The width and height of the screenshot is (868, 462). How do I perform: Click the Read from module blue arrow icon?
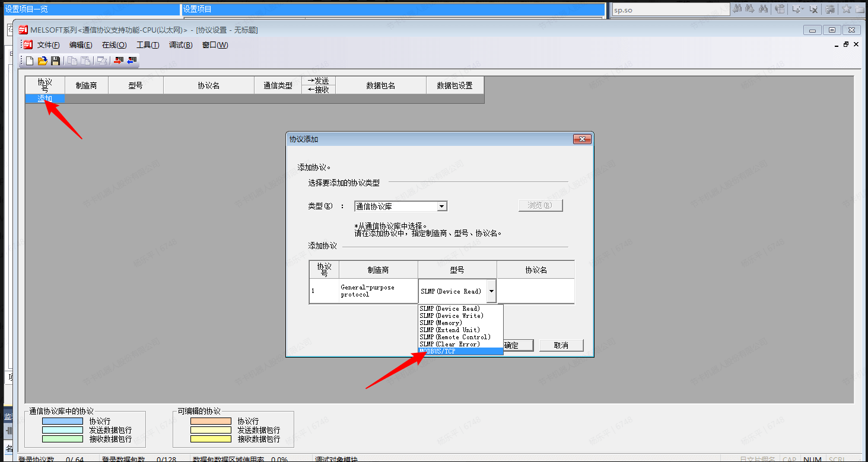132,60
